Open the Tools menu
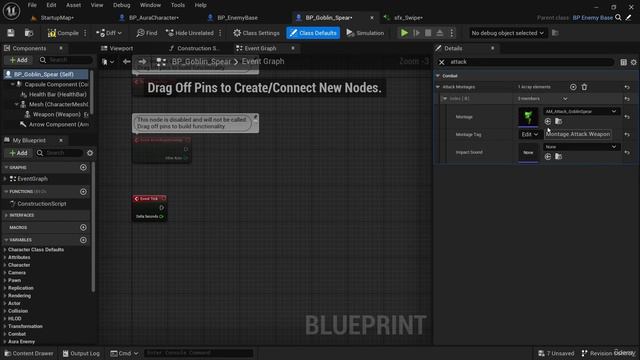Screen dimensions: 640x360 click(x=178, y=5)
